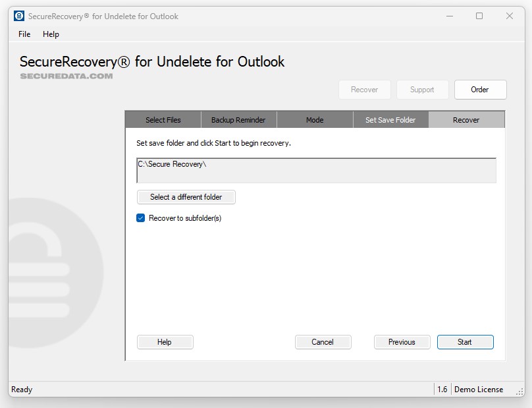Go to the Backup Reminder tab
This screenshot has height=408, width=532.
pos(238,120)
